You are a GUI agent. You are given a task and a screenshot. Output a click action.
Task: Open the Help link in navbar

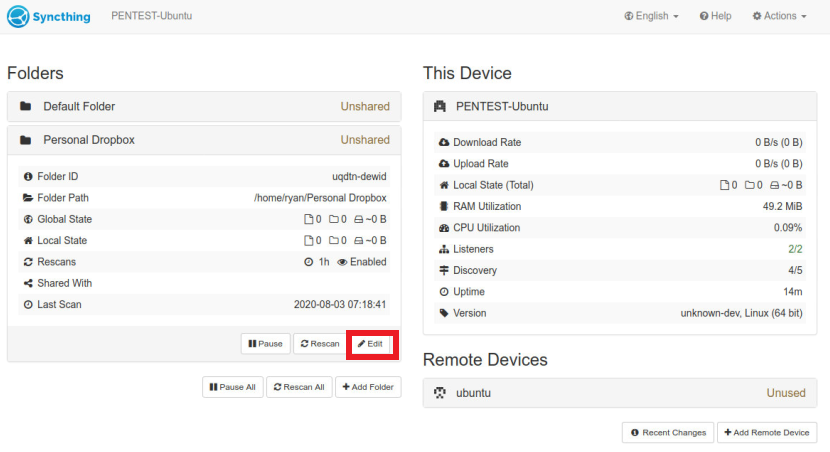(x=716, y=16)
